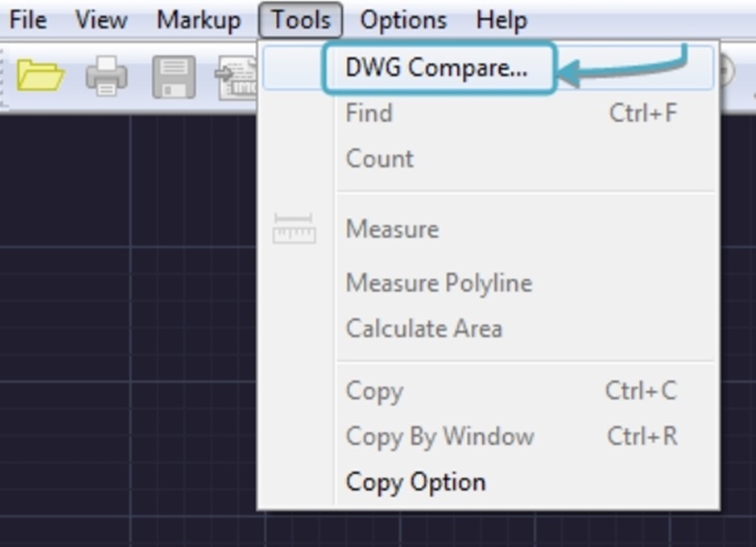The image size is (756, 547).
Task: Open the Options menu
Action: point(404,20)
